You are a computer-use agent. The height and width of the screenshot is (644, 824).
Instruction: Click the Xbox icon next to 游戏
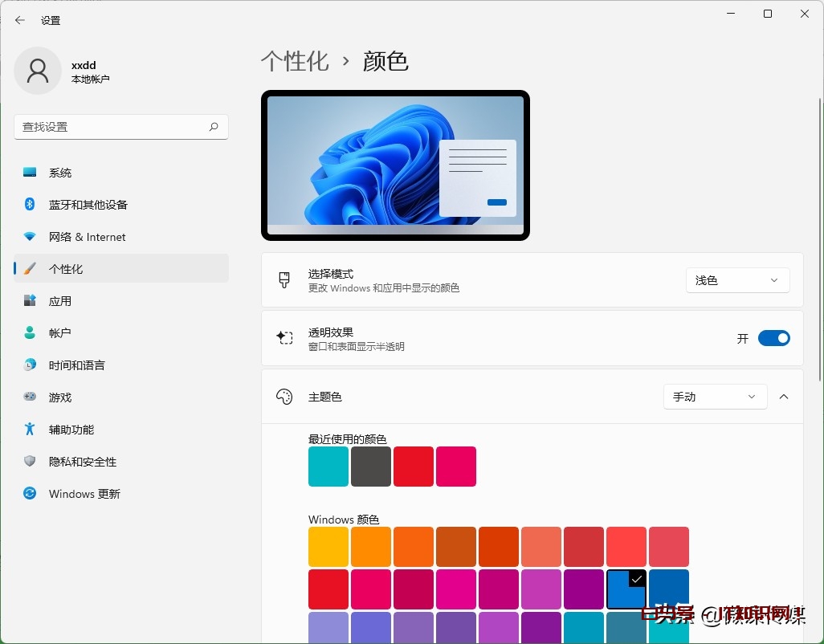tap(28, 397)
